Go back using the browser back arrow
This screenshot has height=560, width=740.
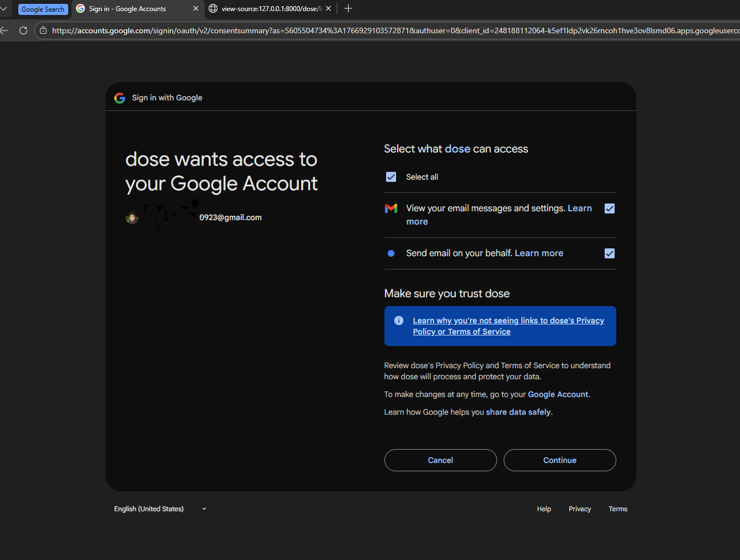(x=4, y=30)
